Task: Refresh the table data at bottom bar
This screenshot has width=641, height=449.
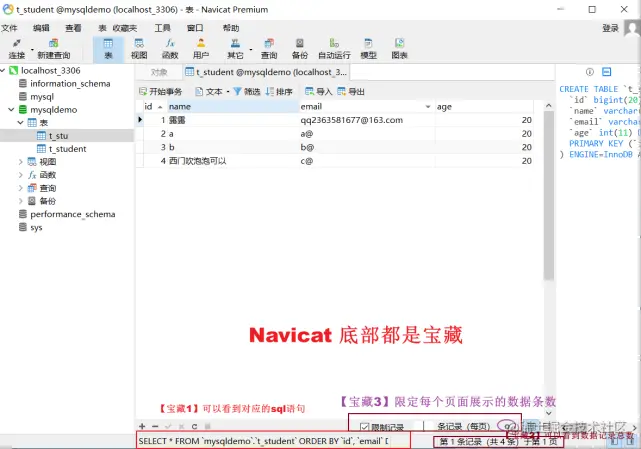Action: pyautogui.click(x=195, y=427)
